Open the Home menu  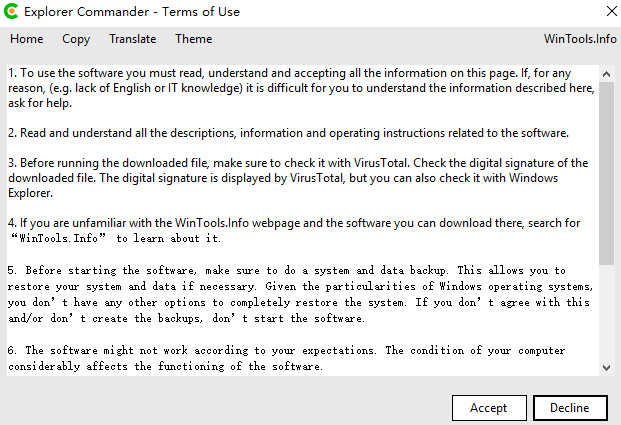(27, 39)
